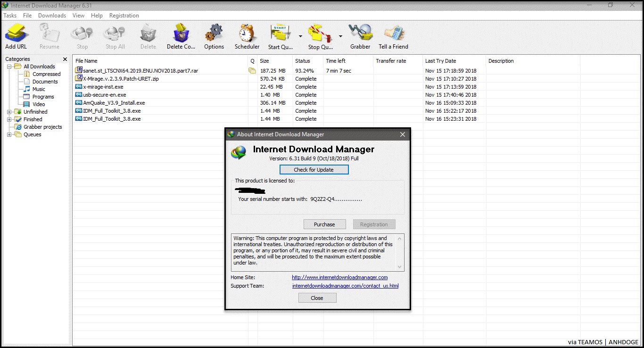This screenshot has height=348, width=644.
Task: Select the Programs category
Action: [43, 97]
